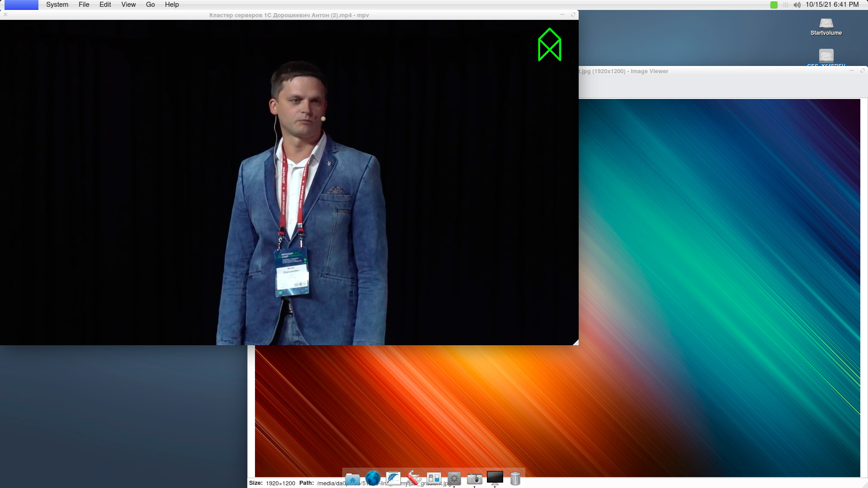Open the Swiss army knife utilities icon
The image size is (868, 488).
pos(414,478)
